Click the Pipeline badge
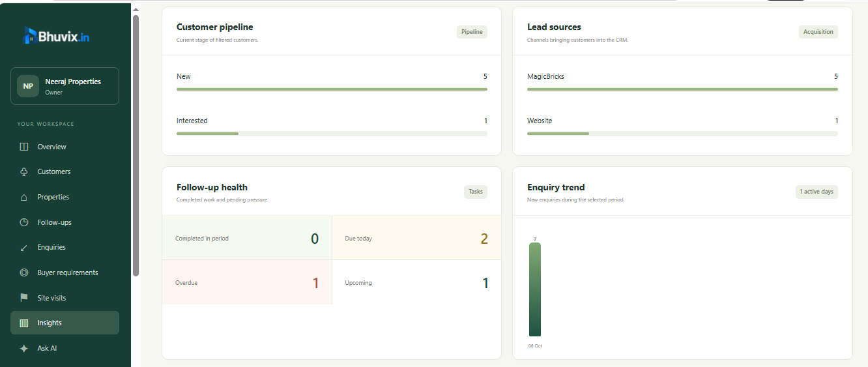 point(472,32)
